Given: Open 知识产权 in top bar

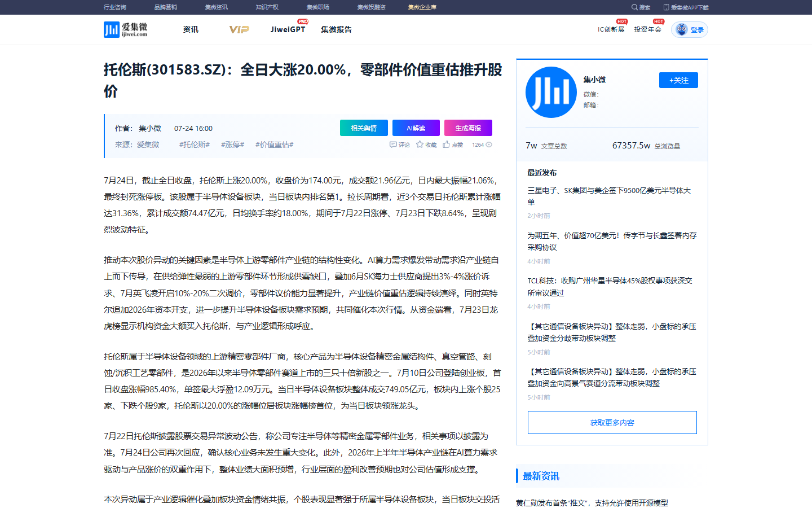Looking at the screenshot, I should coord(267,7).
